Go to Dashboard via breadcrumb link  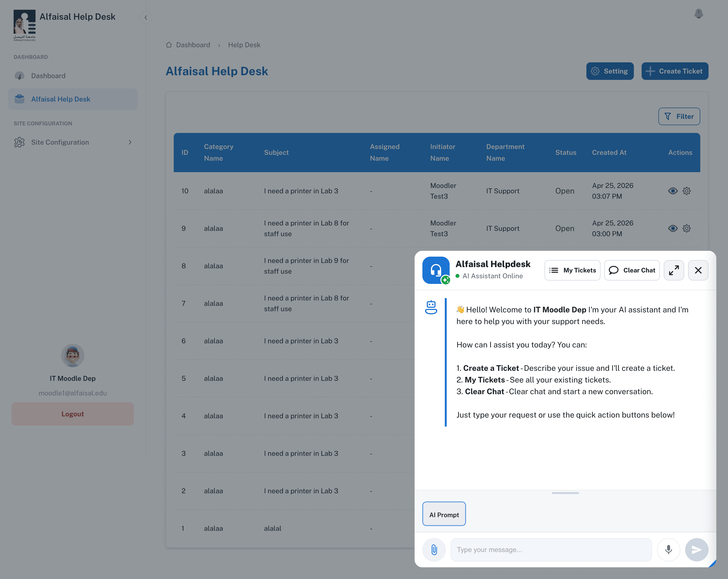(193, 45)
